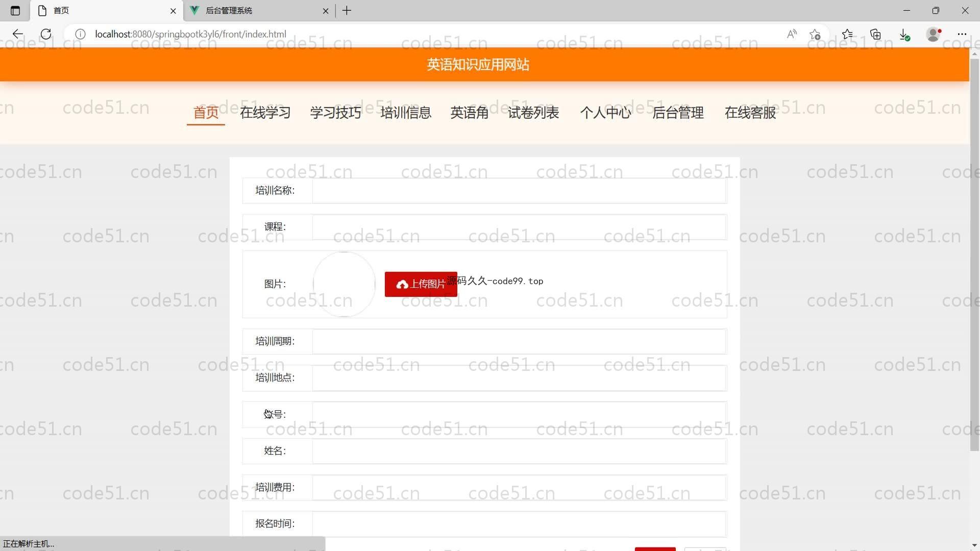Close the 后台管理系统 tab

click(x=326, y=11)
